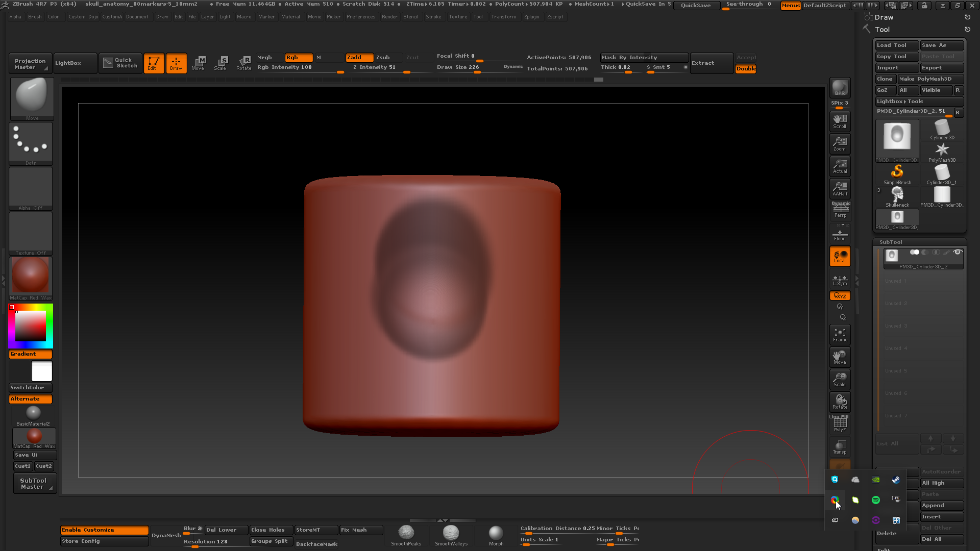Open the Alpha Off selector
Screen dimensions: 980x551
click(31, 189)
